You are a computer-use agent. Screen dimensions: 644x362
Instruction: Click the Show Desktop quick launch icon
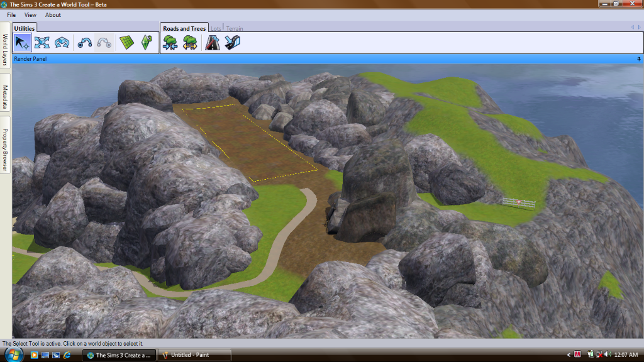click(45, 355)
